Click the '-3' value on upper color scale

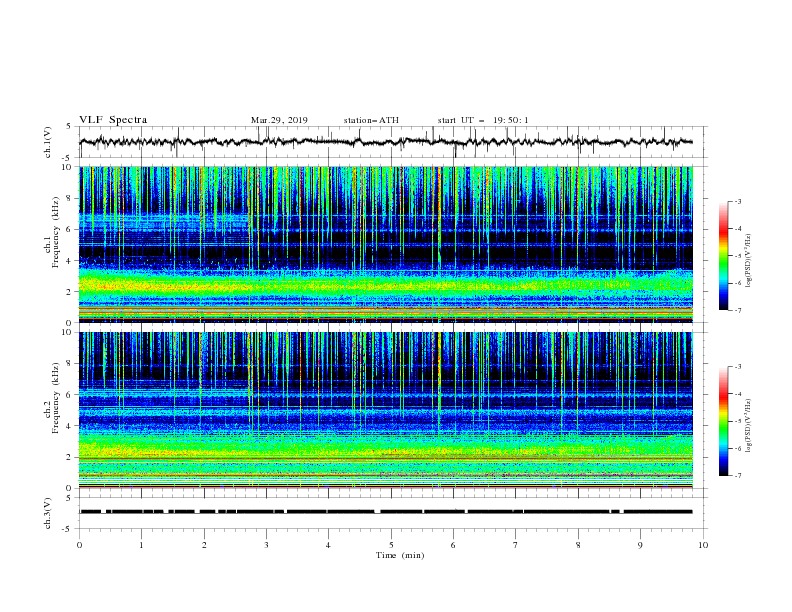coord(738,201)
